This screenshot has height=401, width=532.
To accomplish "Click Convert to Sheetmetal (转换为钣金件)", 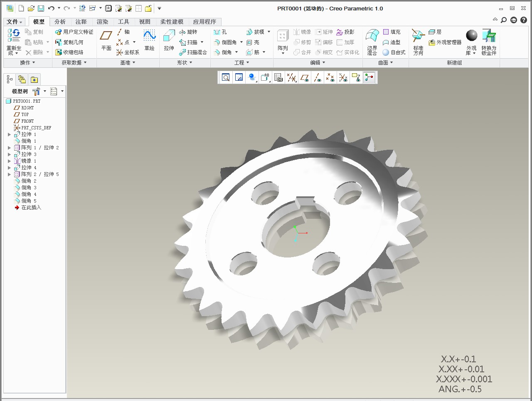I will coord(489,42).
